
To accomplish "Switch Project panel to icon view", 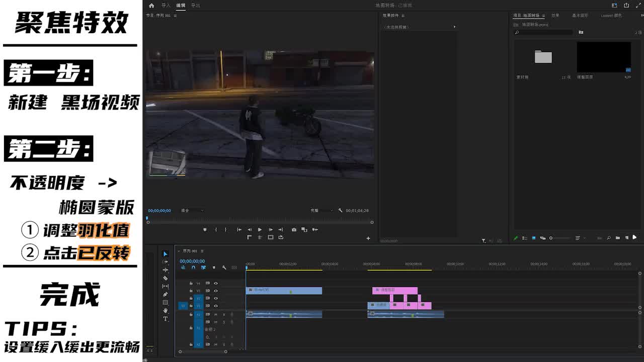I will click(534, 238).
